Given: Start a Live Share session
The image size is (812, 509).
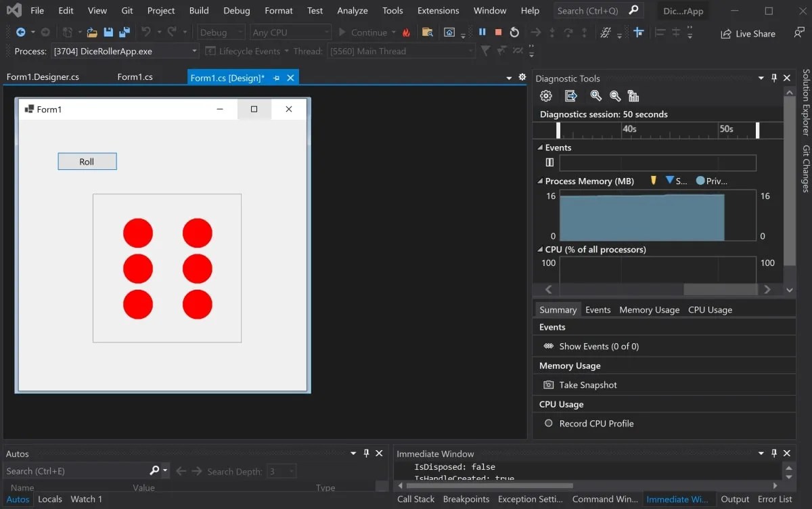Looking at the screenshot, I should point(747,33).
